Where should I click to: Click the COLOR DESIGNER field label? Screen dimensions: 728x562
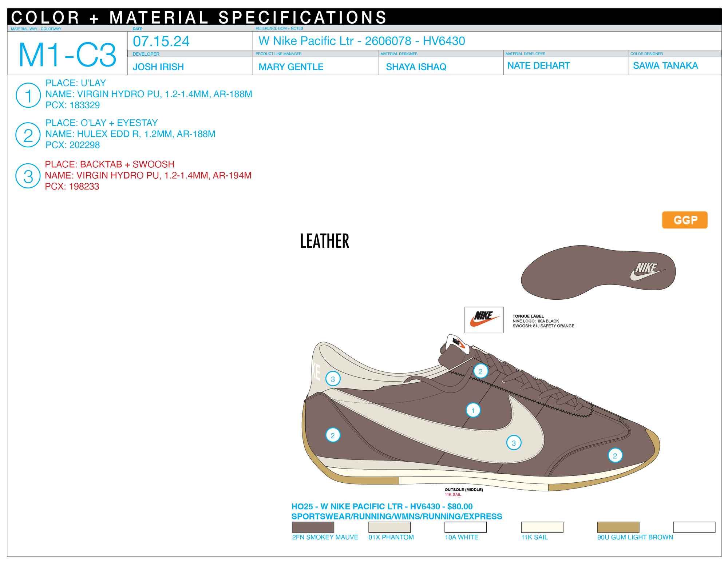click(x=646, y=54)
